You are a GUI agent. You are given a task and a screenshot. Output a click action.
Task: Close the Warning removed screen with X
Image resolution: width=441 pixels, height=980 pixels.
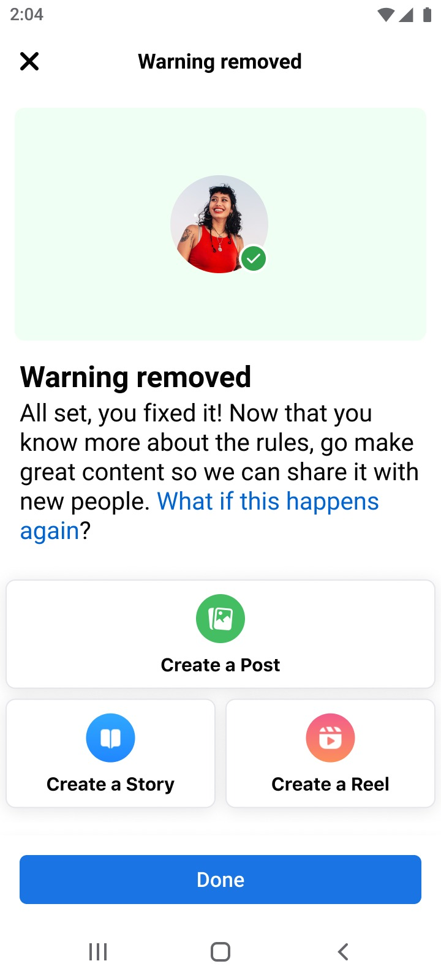click(29, 61)
